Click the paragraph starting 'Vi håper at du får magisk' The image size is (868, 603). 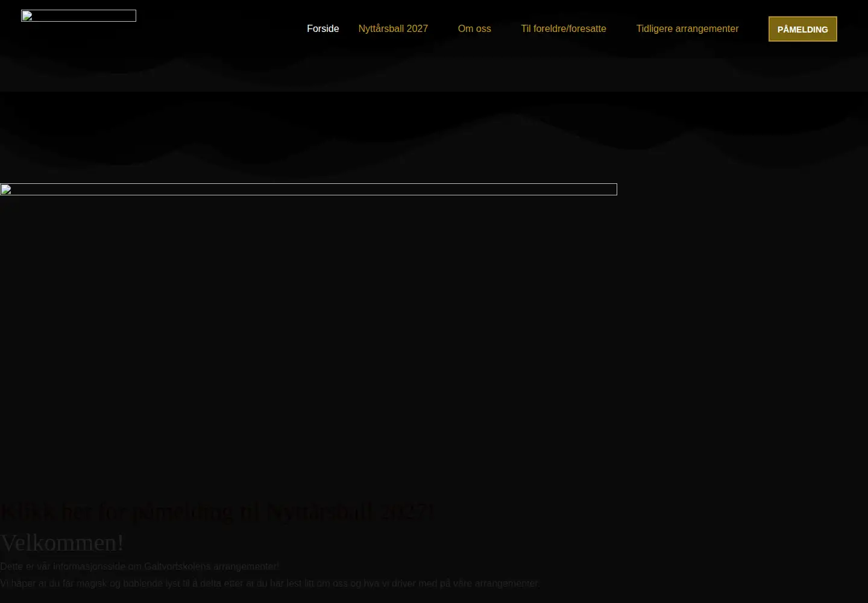269,584
